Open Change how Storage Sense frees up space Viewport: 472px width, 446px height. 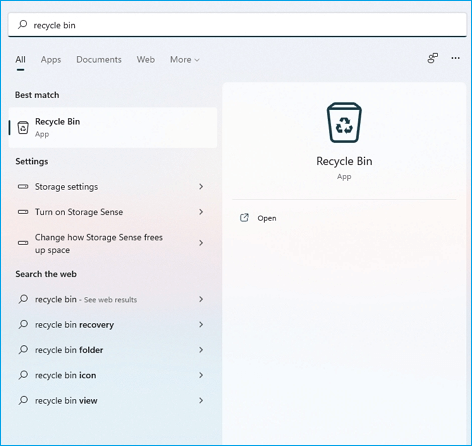click(113, 243)
